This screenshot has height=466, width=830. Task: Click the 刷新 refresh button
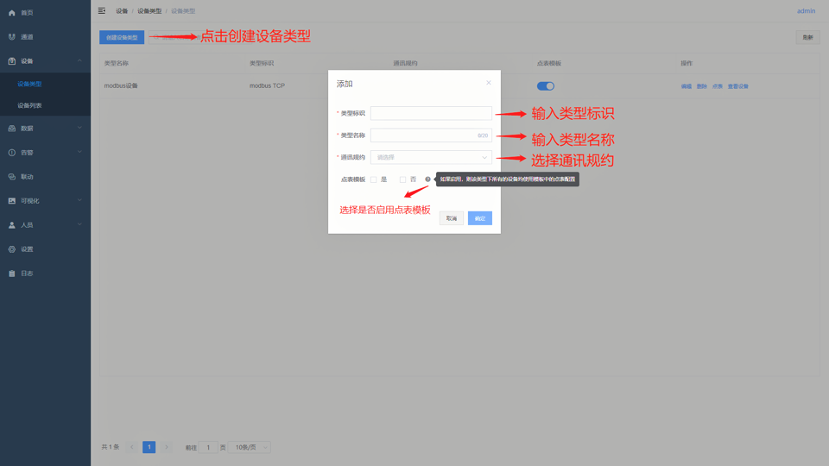pyautogui.click(x=808, y=38)
